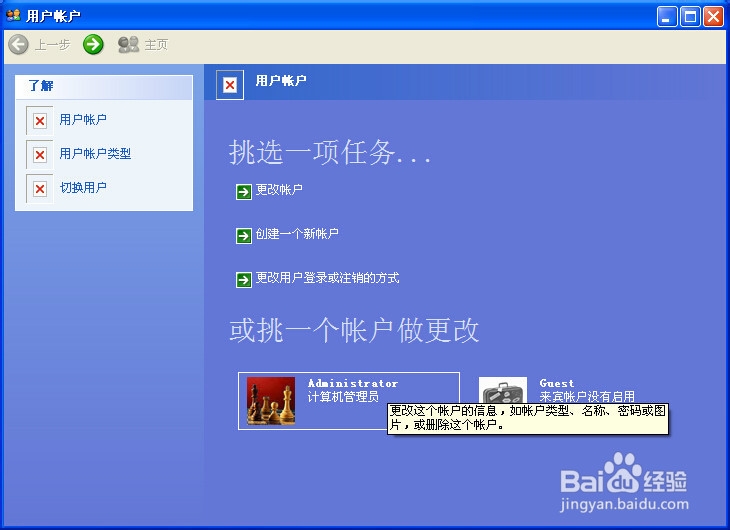730x530 pixels.
Task: Click the 上一步 toolbar label
Action: tap(52, 45)
